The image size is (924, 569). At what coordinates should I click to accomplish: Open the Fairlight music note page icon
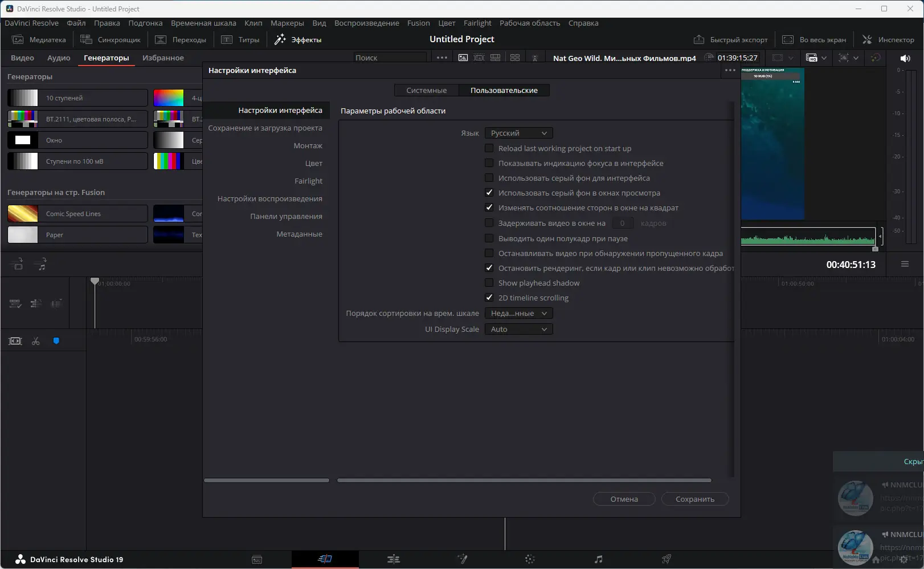tap(598, 559)
